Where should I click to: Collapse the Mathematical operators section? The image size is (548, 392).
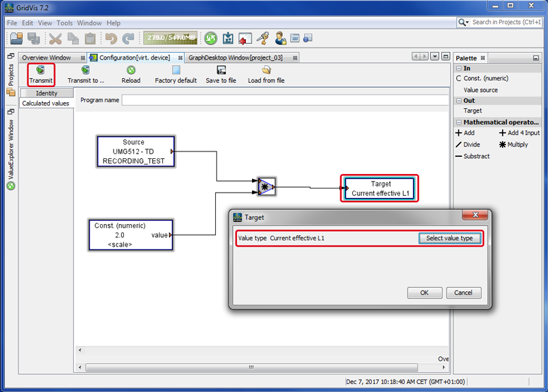(459, 123)
